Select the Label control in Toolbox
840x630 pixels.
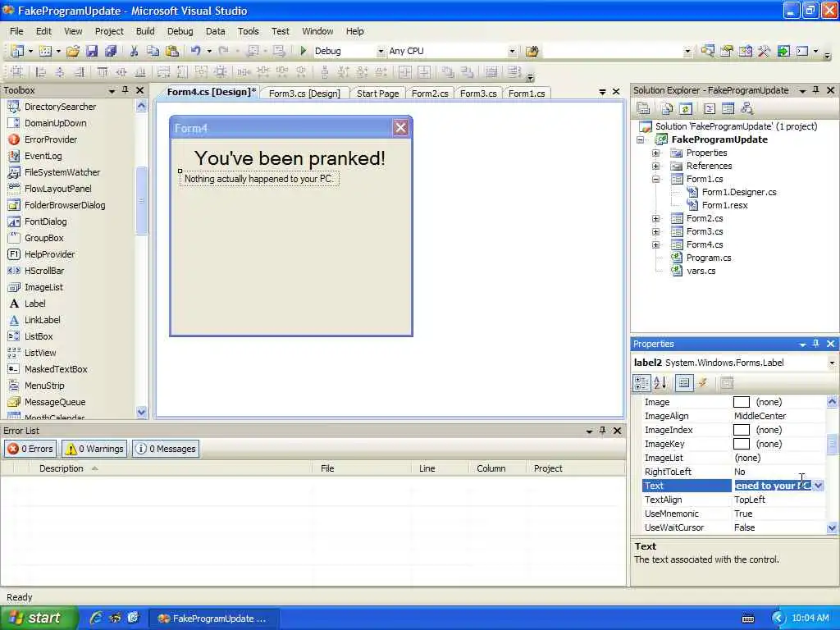[x=34, y=304]
